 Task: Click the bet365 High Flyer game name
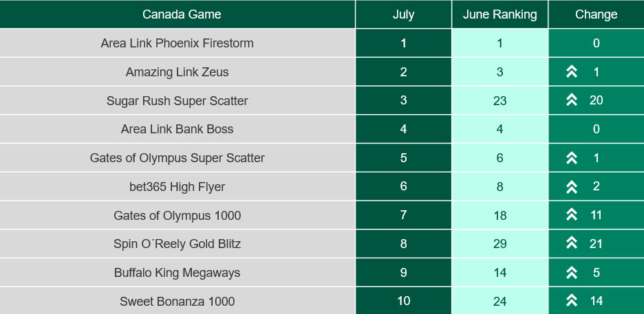(x=177, y=187)
